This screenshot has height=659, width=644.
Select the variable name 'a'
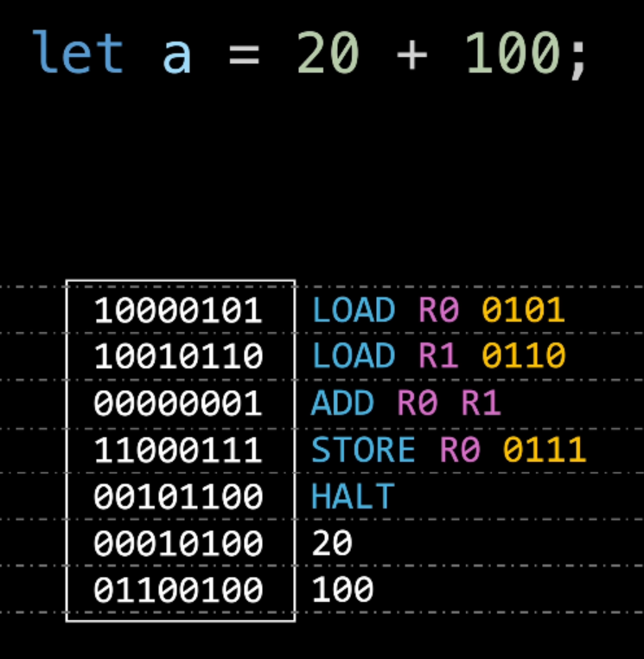tap(176, 54)
